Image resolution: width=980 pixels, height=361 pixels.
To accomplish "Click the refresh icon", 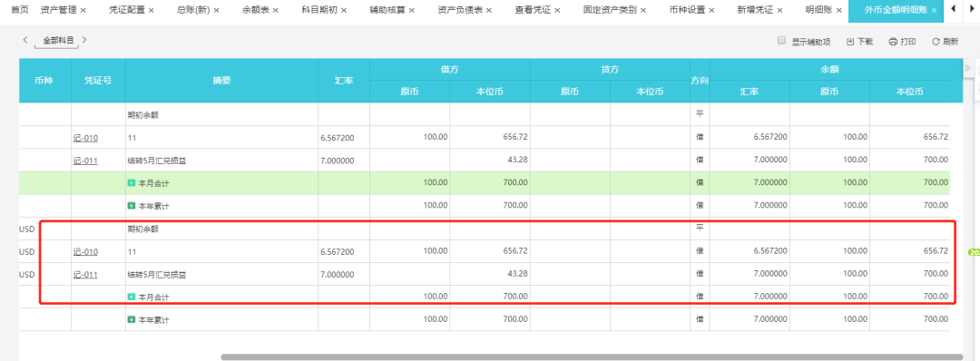I will pyautogui.click(x=936, y=42).
